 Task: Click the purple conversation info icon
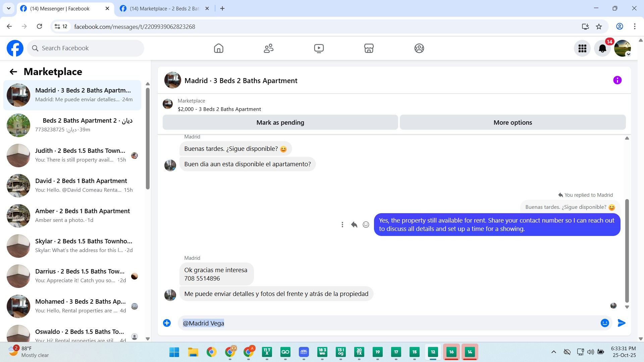pos(617,80)
